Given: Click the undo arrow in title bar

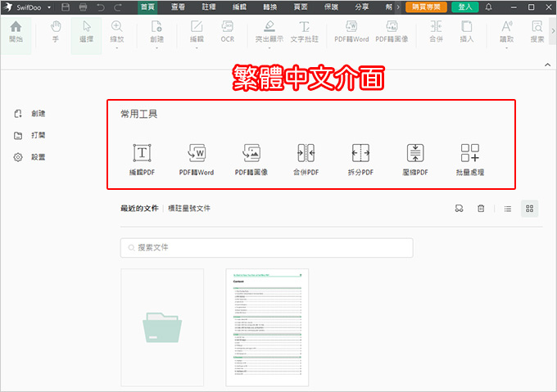Looking at the screenshot, I should [x=101, y=7].
